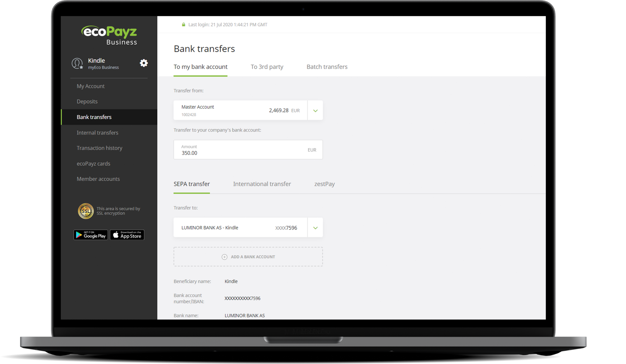
Task: Open the Batch transfers tab
Action: 327,67
